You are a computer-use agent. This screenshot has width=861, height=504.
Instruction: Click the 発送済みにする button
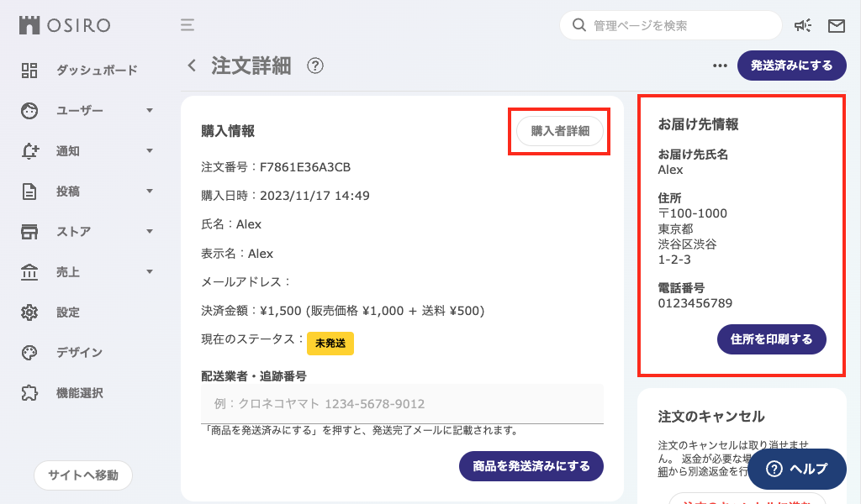point(791,66)
